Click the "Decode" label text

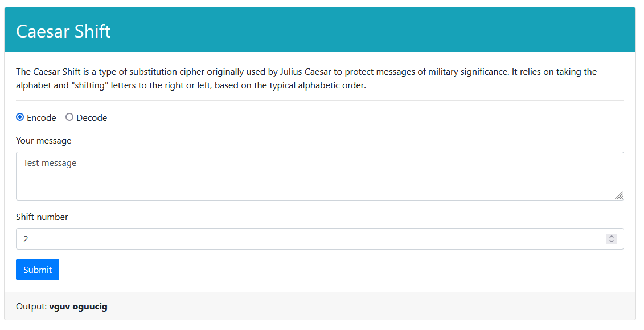click(x=92, y=117)
